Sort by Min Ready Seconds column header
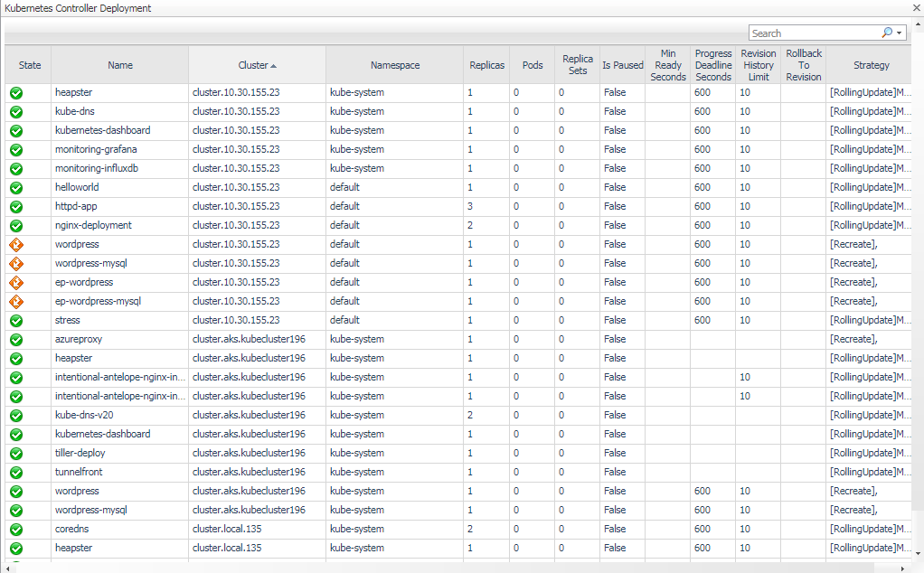 tap(667, 65)
